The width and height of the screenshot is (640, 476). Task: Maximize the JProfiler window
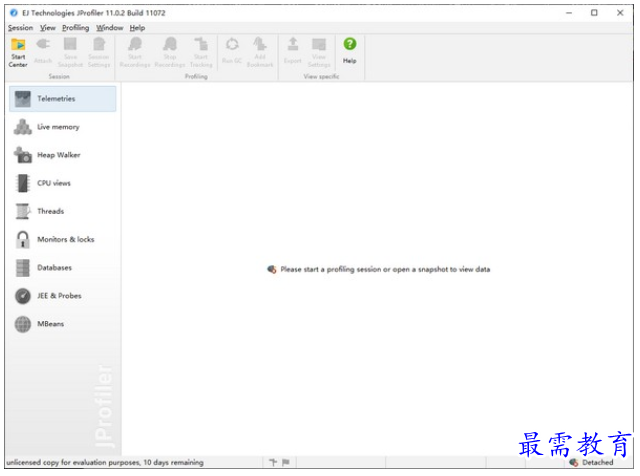pyautogui.click(x=594, y=13)
